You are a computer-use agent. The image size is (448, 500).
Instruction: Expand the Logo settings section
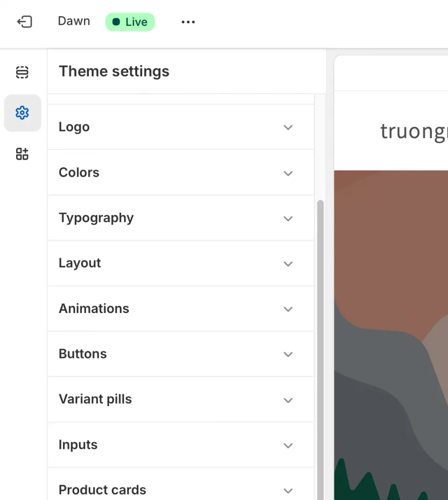pyautogui.click(x=181, y=127)
